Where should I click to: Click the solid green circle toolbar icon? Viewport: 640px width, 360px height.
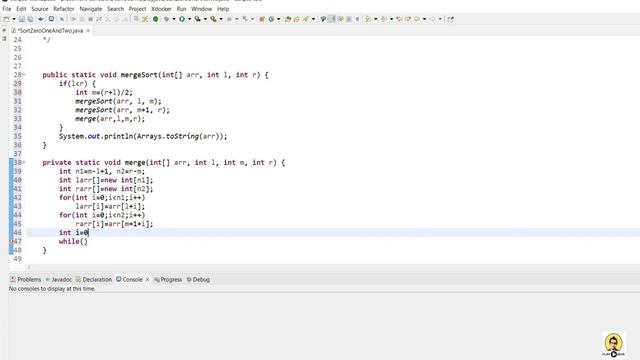pos(156,19)
